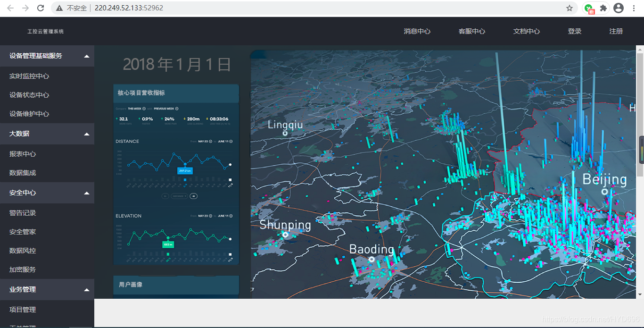Open the THIS WEEK compare dropdown
Image resolution: width=644 pixels, height=328 pixels.
point(137,109)
